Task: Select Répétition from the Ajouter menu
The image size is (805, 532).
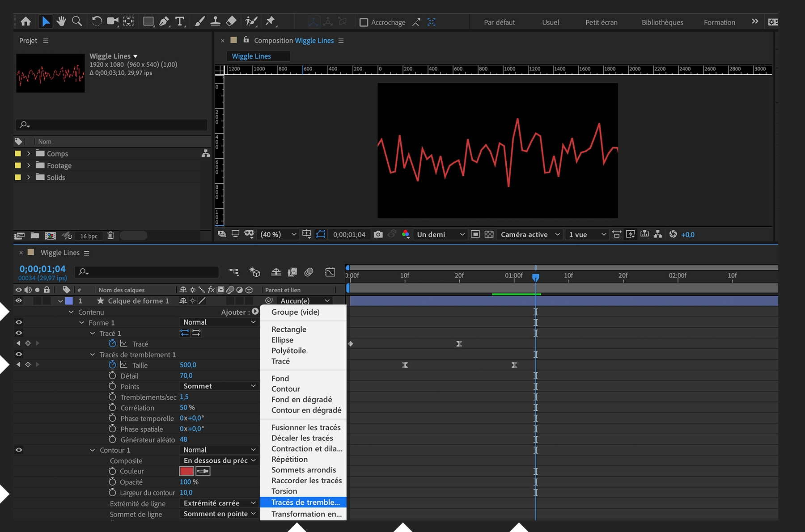Action: [x=289, y=459]
